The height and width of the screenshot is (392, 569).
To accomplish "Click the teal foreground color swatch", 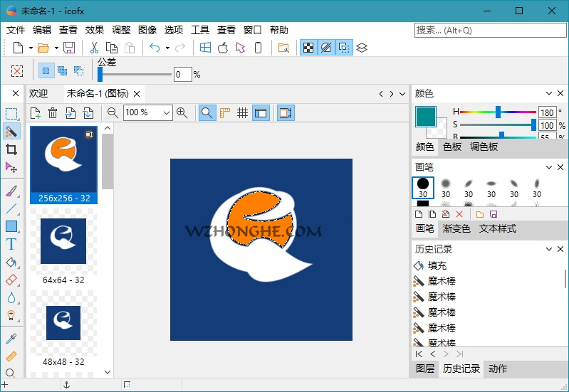I will click(426, 117).
